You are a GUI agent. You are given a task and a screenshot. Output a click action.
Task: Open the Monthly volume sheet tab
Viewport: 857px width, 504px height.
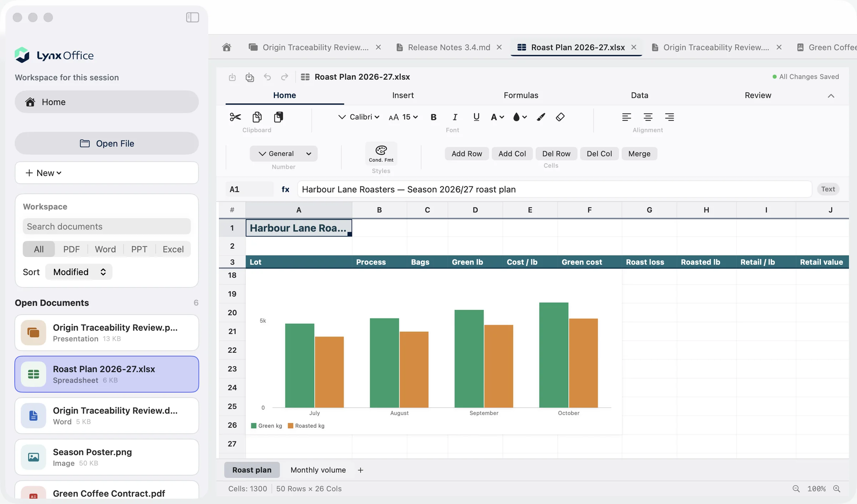pyautogui.click(x=318, y=470)
